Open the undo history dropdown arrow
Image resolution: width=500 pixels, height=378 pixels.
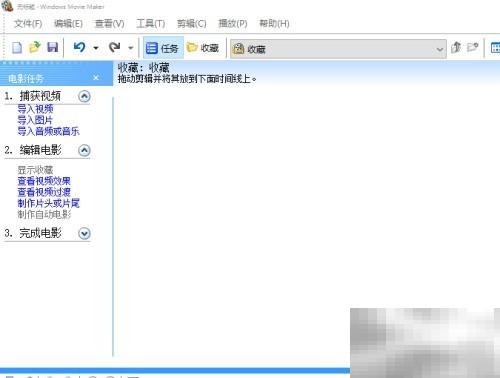[96, 48]
